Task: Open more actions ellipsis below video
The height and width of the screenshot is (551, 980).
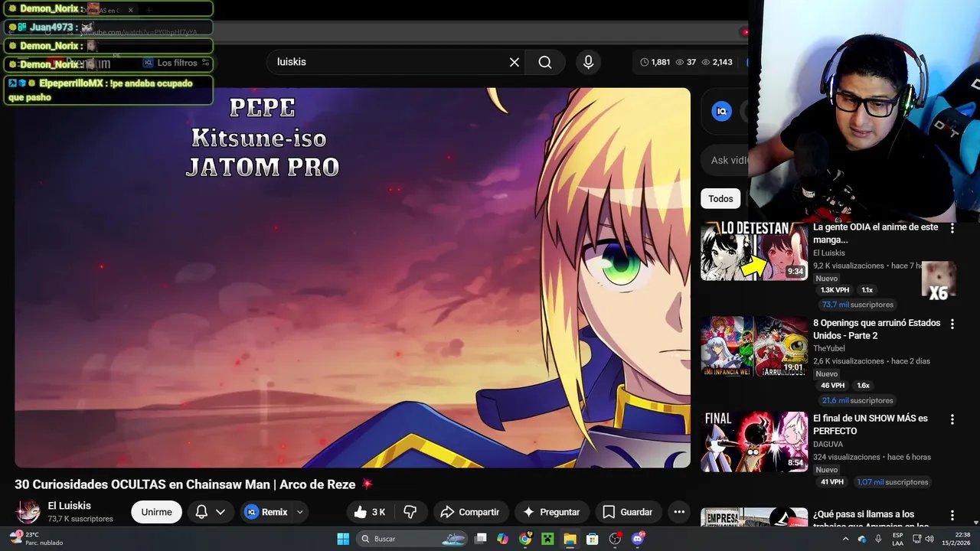Action: click(x=679, y=512)
